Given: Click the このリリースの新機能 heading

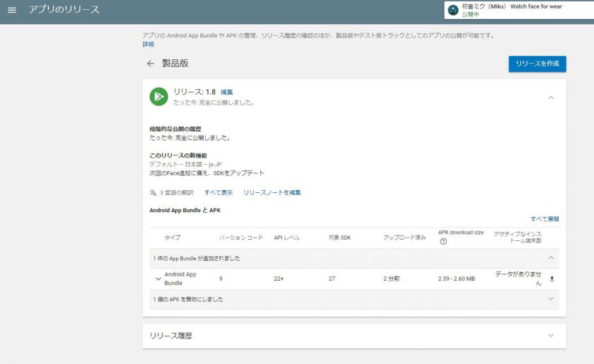Looking at the screenshot, I should point(178,155).
